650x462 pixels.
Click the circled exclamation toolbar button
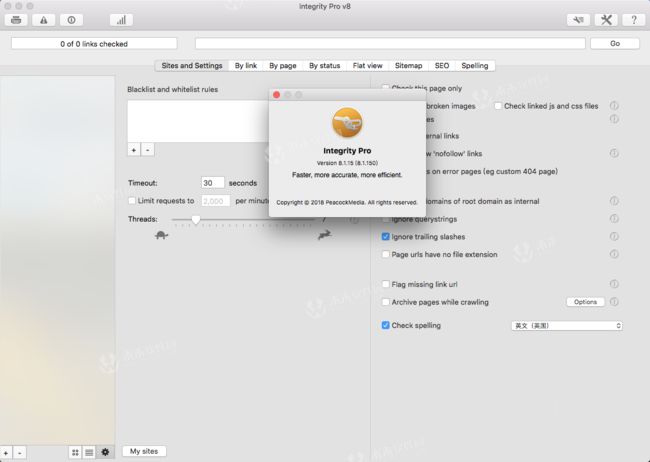tap(71, 20)
